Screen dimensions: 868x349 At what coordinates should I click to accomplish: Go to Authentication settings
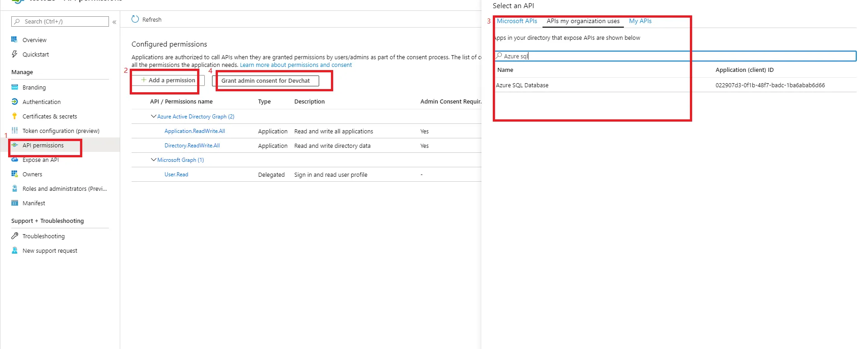pyautogui.click(x=42, y=102)
